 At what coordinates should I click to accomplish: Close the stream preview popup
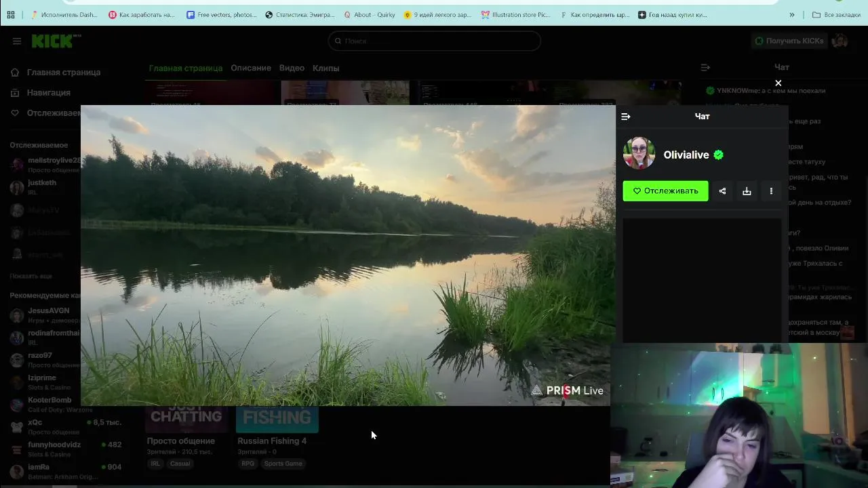pos(778,83)
